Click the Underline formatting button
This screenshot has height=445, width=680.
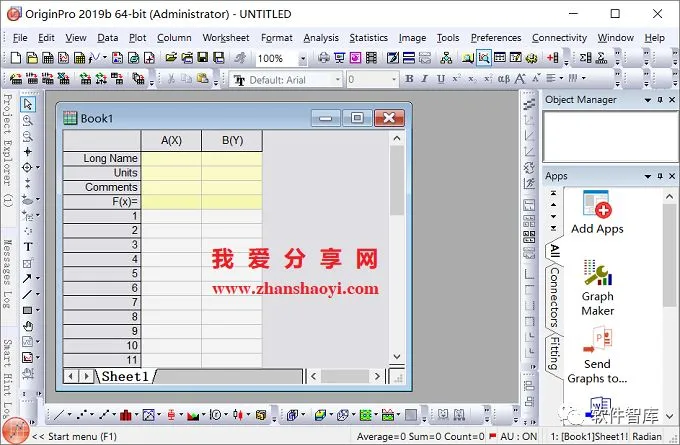pyautogui.click(x=441, y=79)
